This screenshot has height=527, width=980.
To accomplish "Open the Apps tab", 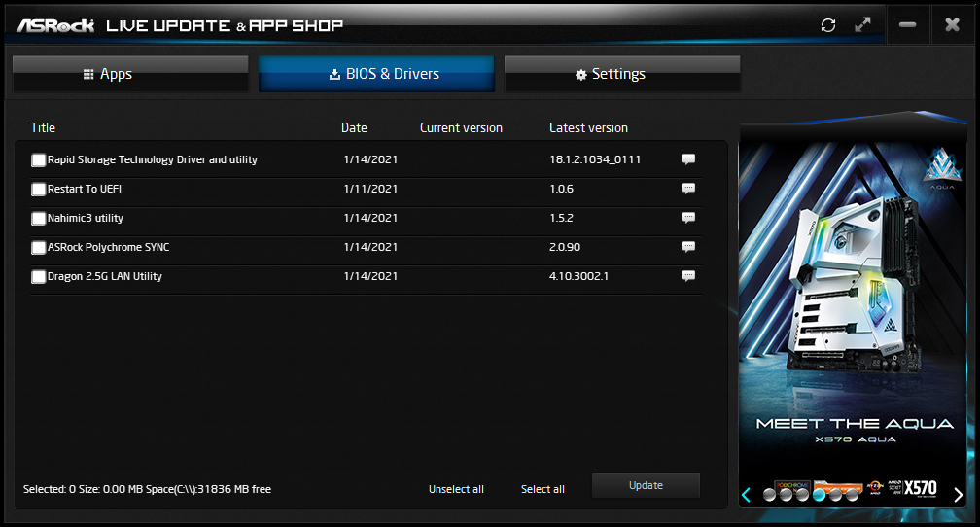I will click(x=130, y=74).
